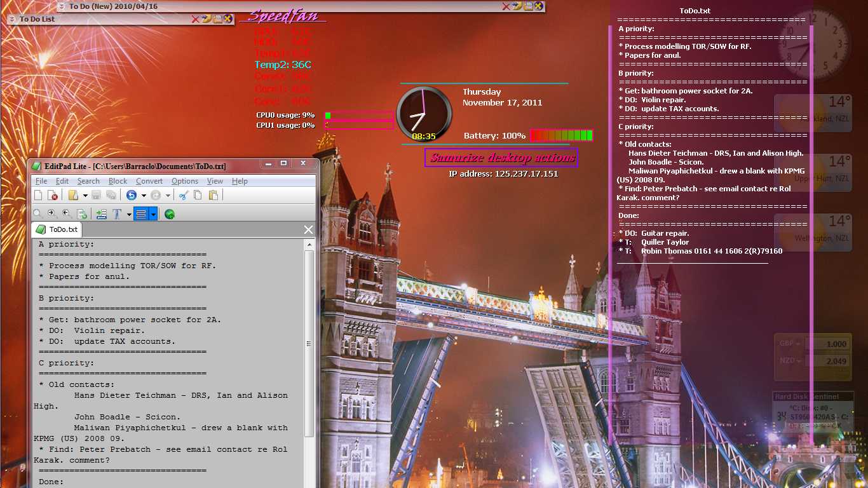Click the green globe icon in EditPad
The width and height of the screenshot is (868, 488).
(170, 214)
